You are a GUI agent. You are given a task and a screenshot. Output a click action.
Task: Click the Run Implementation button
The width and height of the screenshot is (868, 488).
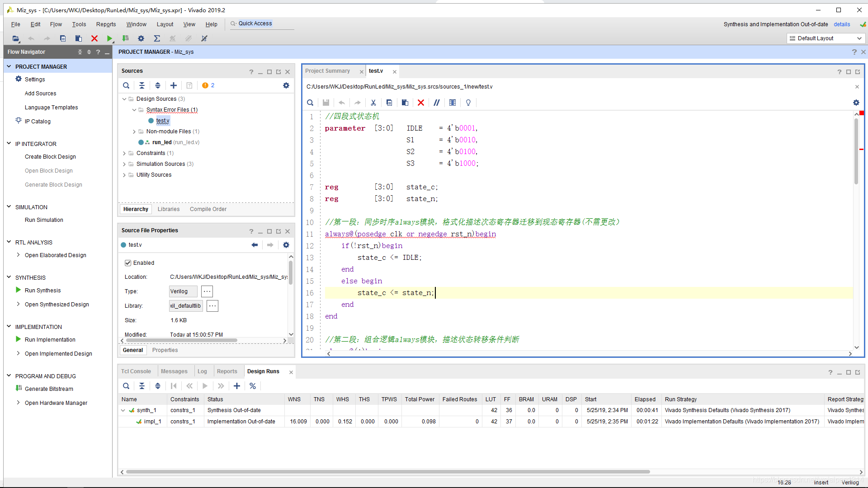50,340
